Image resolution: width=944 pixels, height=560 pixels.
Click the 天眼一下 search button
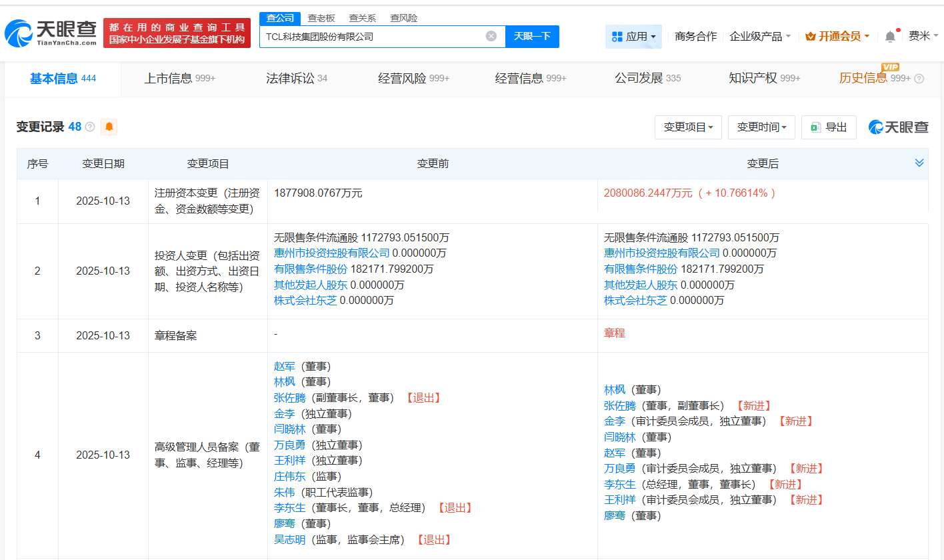tap(532, 37)
